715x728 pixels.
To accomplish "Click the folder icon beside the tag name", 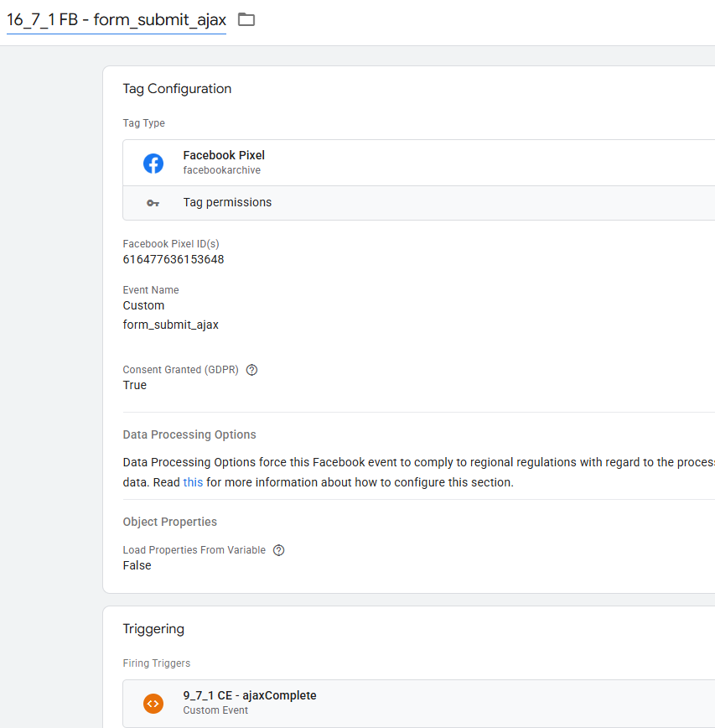I will [246, 19].
